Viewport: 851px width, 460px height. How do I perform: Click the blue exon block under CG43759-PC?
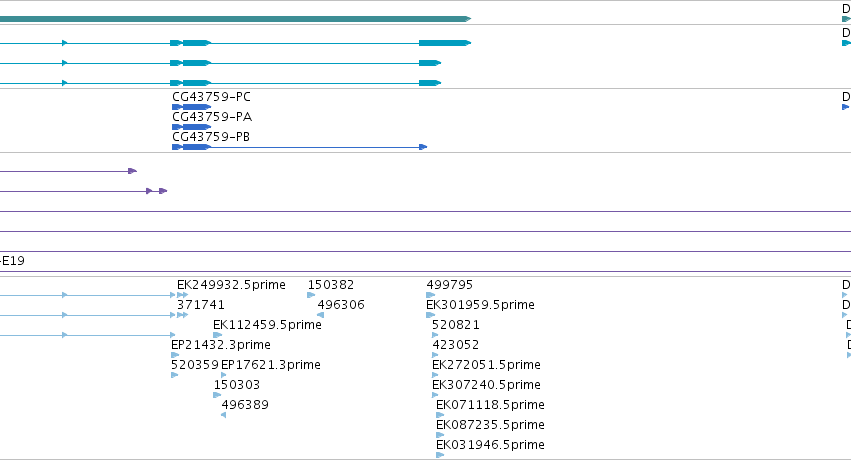[192, 107]
